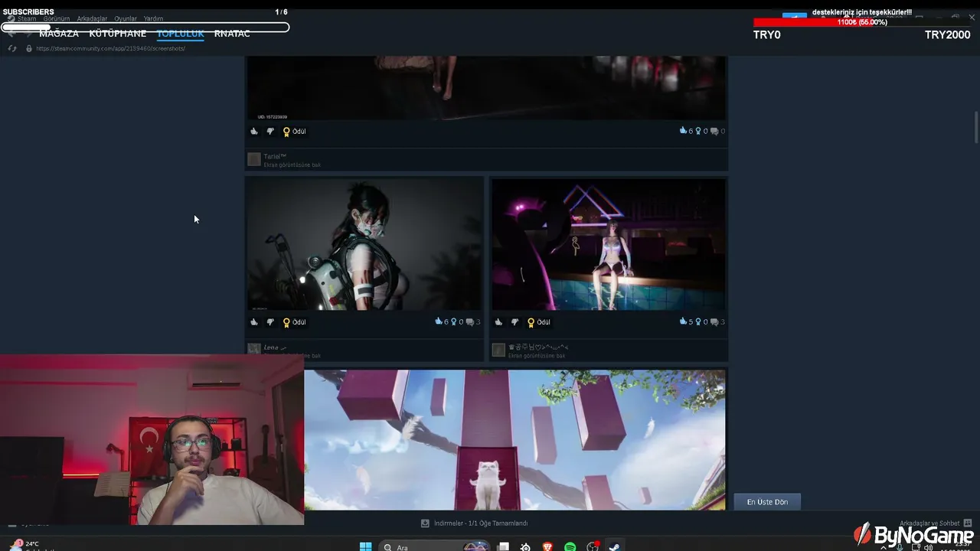Open the taskbar app with the red badge
Viewport: 980px width, 551px height.
click(592, 546)
